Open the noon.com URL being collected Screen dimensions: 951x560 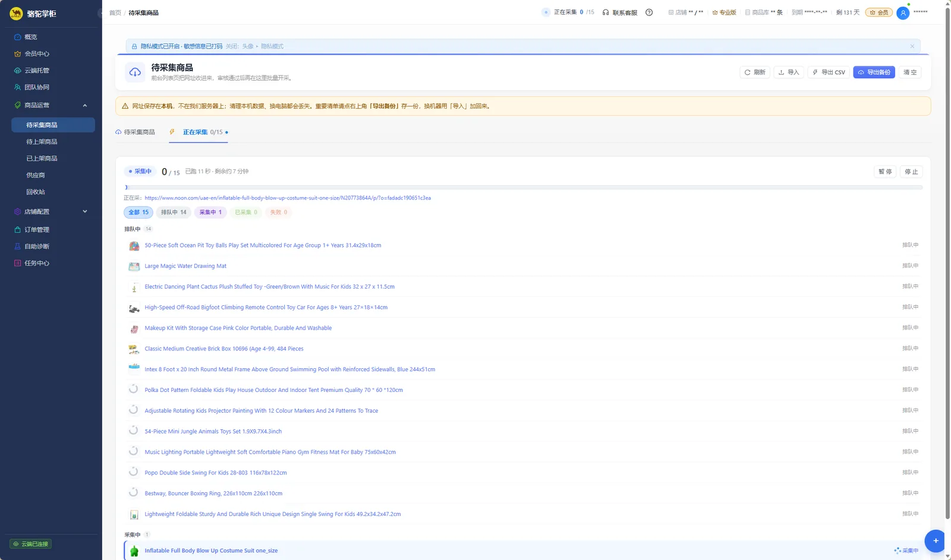[288, 198]
